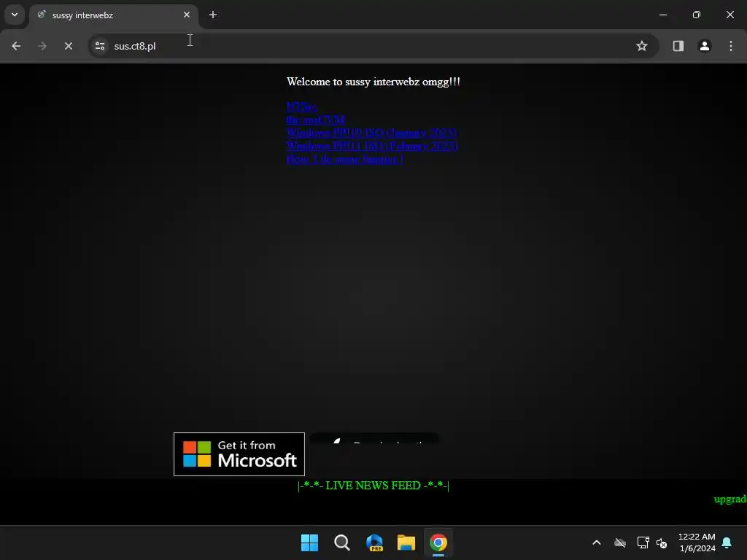Image resolution: width=747 pixels, height=560 pixels.
Task: Click the Get it from Microsoft badge
Action: tap(239, 454)
